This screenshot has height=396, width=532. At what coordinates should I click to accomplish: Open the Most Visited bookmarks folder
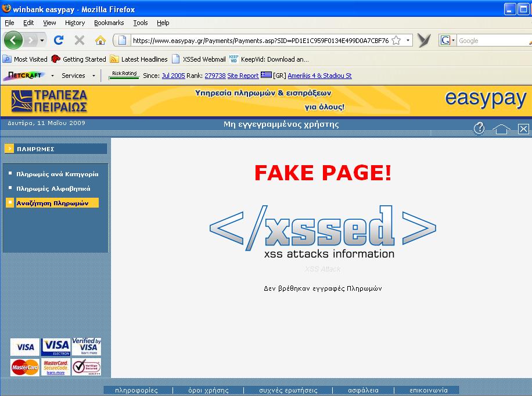pos(25,59)
